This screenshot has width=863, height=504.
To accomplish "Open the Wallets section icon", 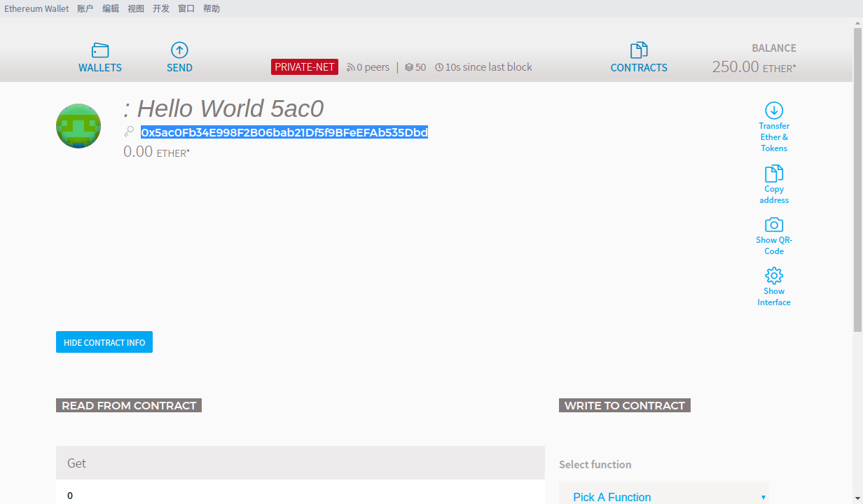I will (x=100, y=50).
